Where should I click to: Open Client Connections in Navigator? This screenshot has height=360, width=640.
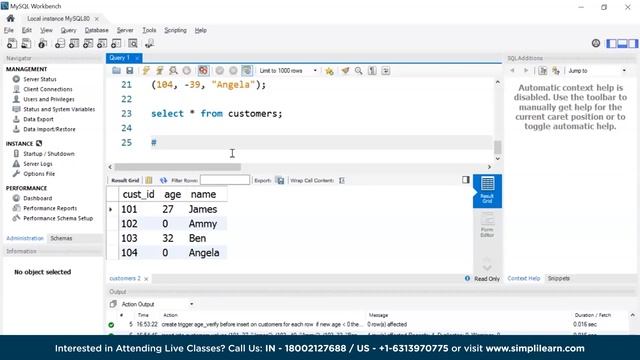(x=48, y=89)
